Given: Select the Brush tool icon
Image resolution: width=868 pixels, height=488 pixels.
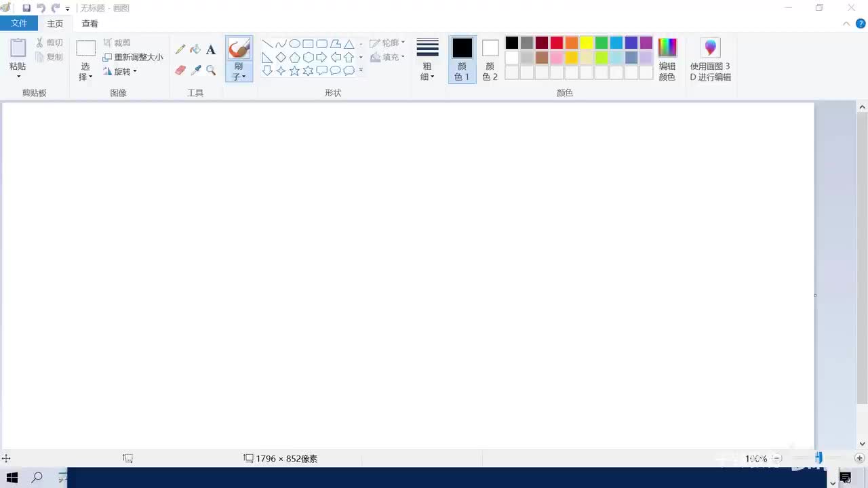Looking at the screenshot, I should [239, 49].
